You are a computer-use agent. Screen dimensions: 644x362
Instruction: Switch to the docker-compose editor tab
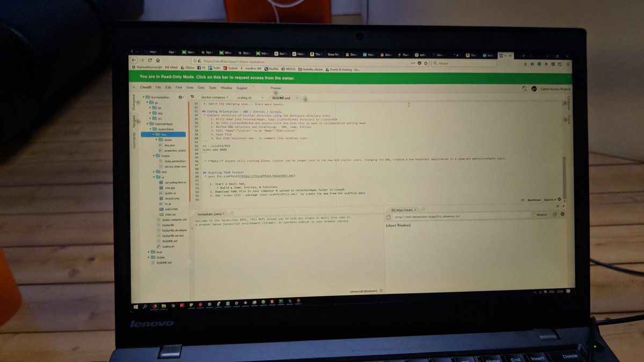tap(214, 98)
